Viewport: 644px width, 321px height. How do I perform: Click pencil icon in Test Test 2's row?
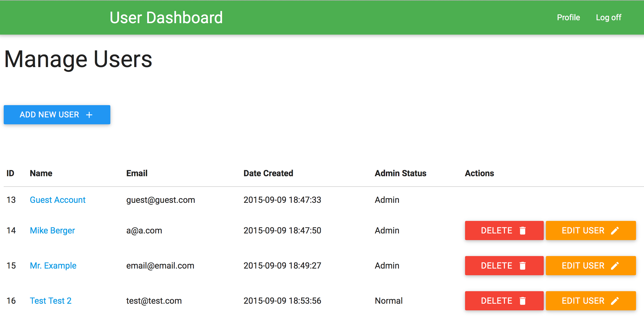click(615, 301)
